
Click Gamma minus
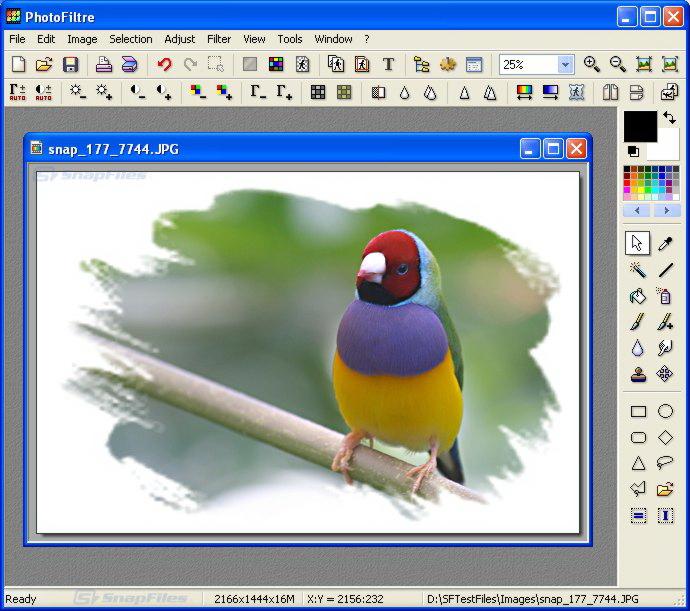pos(258,92)
